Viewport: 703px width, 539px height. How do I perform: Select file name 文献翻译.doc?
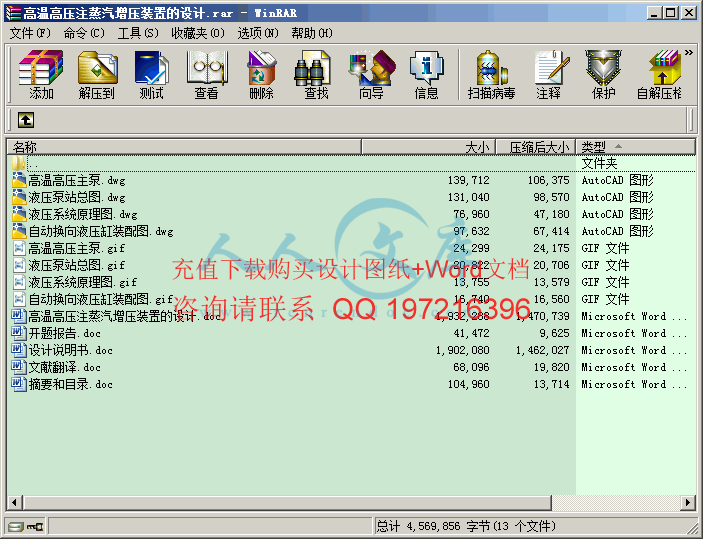click(65, 368)
